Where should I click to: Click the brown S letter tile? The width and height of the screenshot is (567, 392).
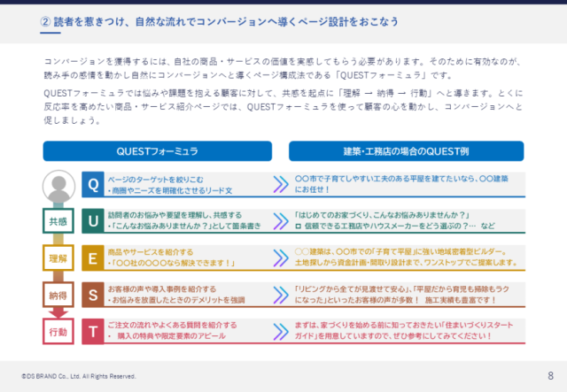coord(93,295)
